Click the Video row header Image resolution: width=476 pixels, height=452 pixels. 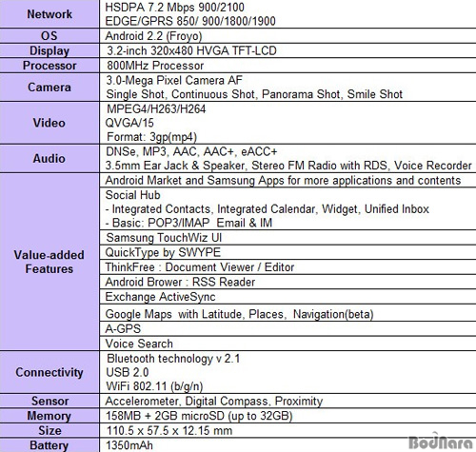pos(50,123)
